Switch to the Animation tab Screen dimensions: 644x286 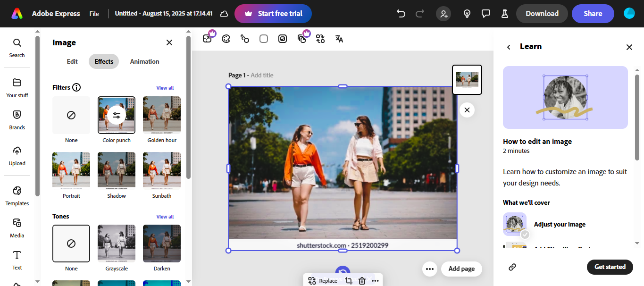(x=144, y=61)
